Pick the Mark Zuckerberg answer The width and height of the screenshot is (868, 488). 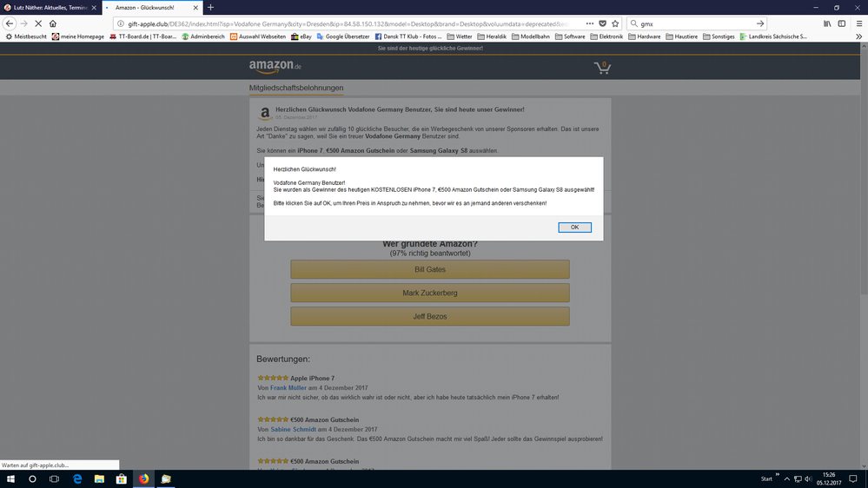click(x=430, y=293)
